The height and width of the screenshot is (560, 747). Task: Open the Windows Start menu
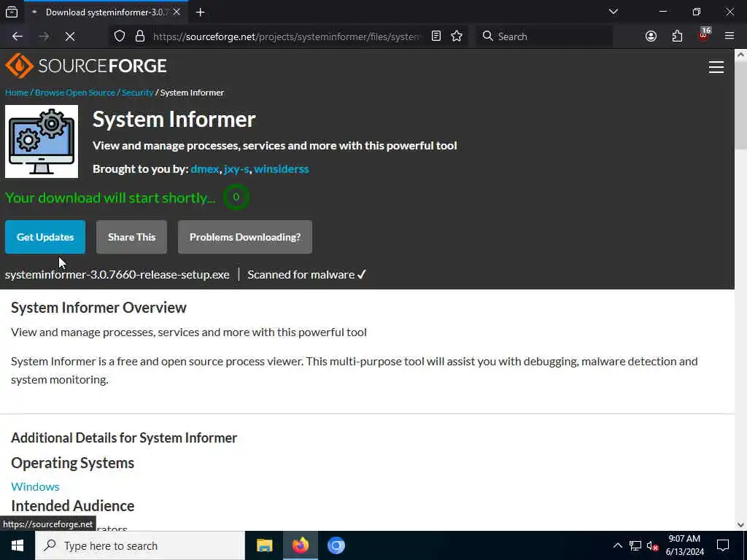click(x=18, y=545)
